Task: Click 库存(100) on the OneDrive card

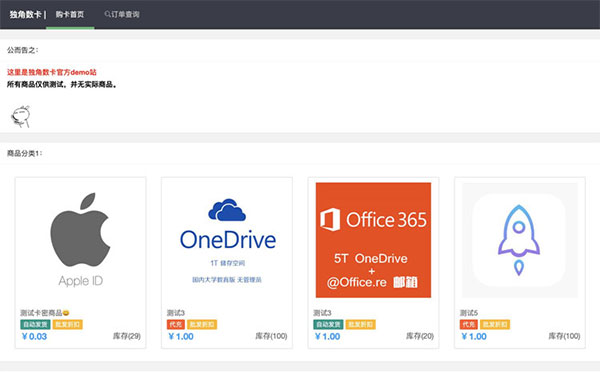Action: pyautogui.click(x=271, y=336)
